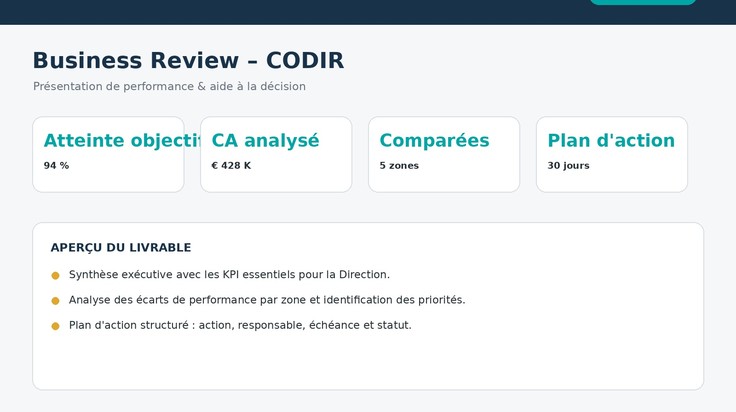This screenshot has width=736, height=412.
Task: Open the Atteinte objectif card heading
Action: [122, 140]
